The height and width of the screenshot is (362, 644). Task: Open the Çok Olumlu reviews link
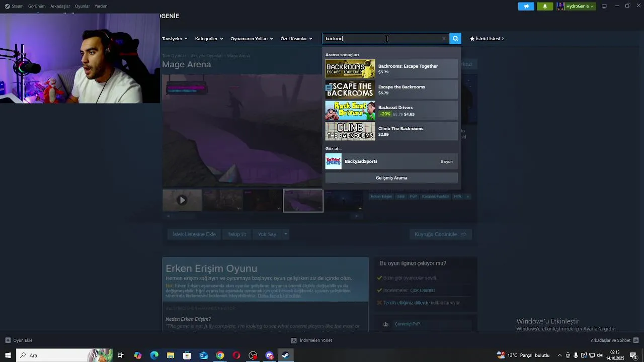[422, 290]
